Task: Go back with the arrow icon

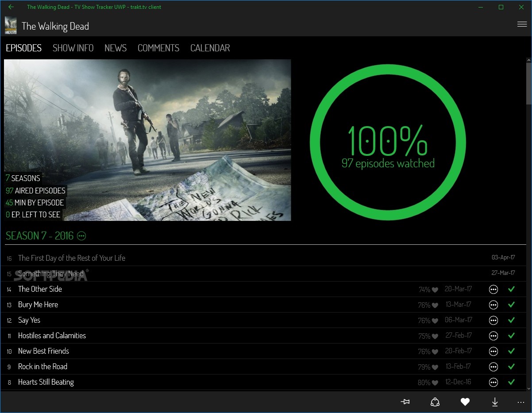Action: [11, 7]
